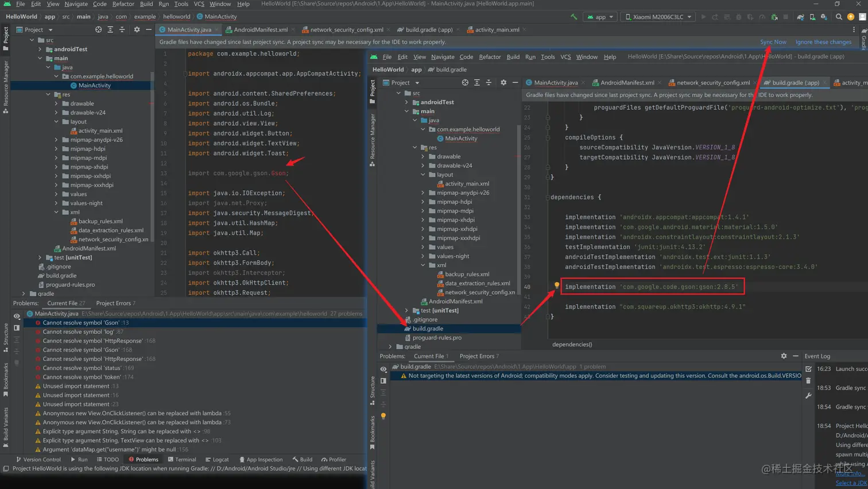Screen dimensions: 868x489
Task: Toggle preview panel icon in build.gradle Problems panel
Action: click(x=383, y=380)
